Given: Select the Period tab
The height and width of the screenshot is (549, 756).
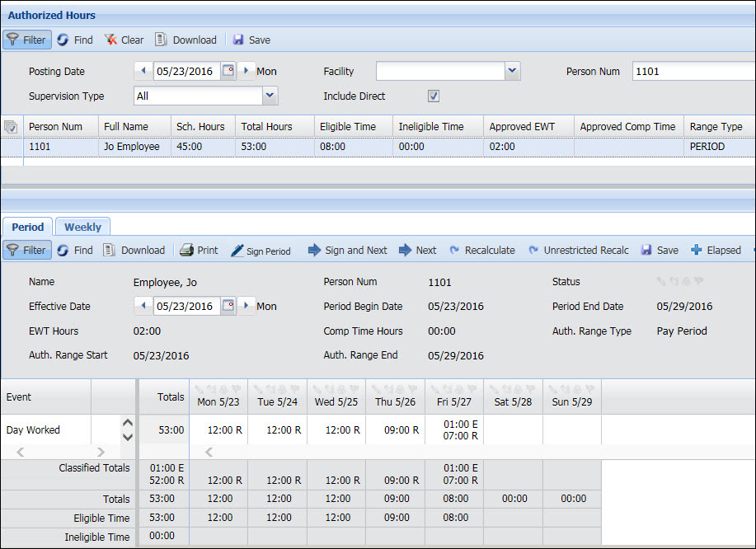Looking at the screenshot, I should tap(28, 227).
